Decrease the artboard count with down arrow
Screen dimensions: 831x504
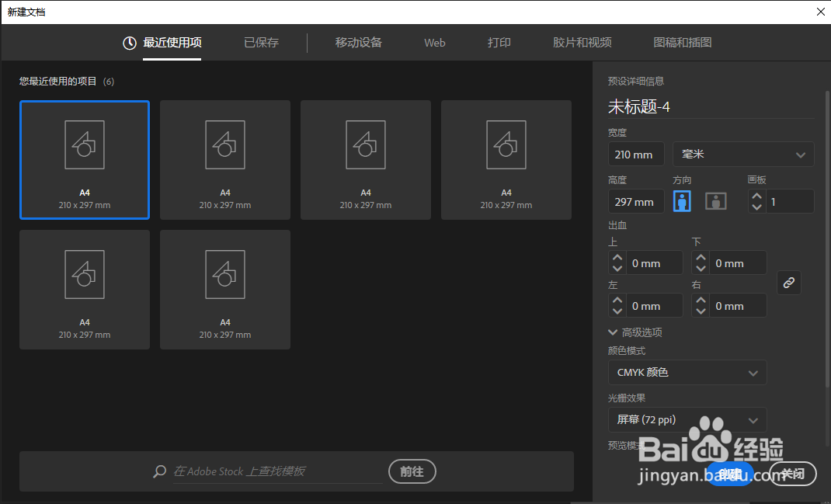(756, 207)
